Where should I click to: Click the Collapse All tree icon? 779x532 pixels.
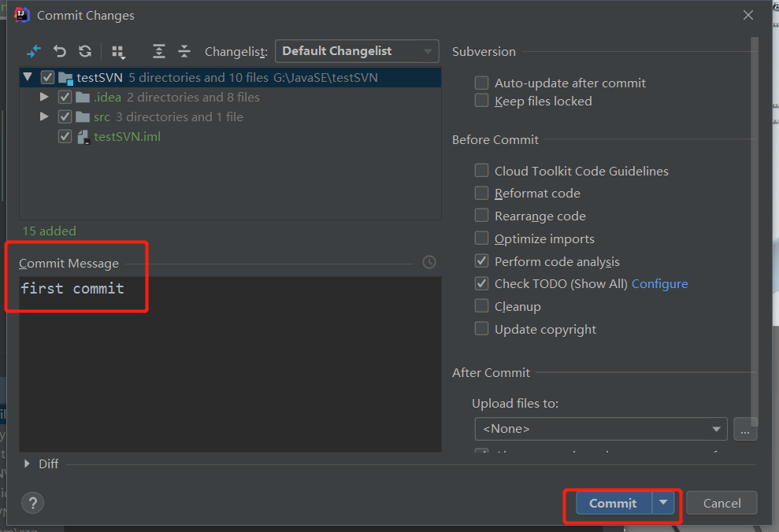pos(184,51)
